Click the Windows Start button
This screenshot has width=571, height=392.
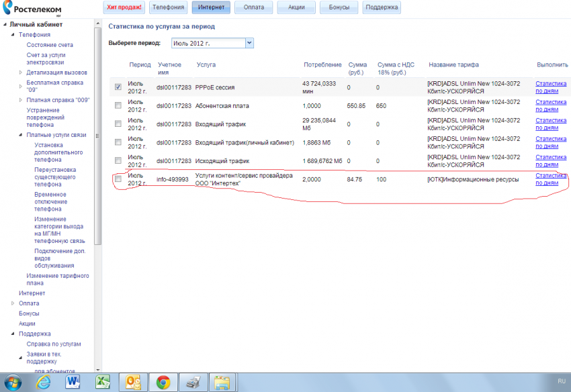click(x=13, y=382)
